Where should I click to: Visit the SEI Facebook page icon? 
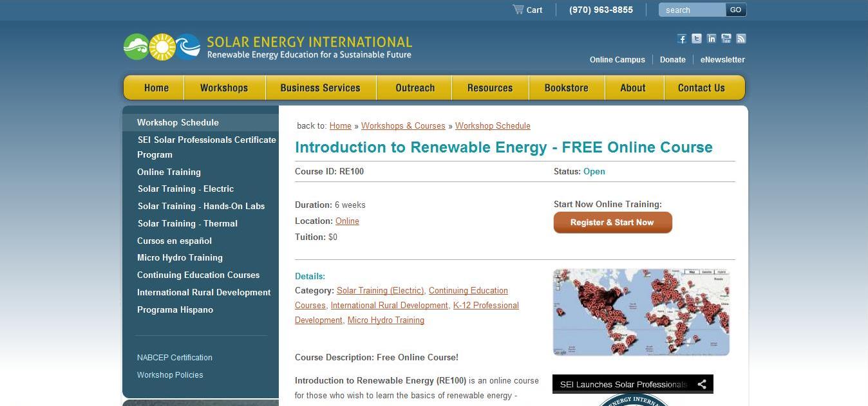tap(682, 39)
